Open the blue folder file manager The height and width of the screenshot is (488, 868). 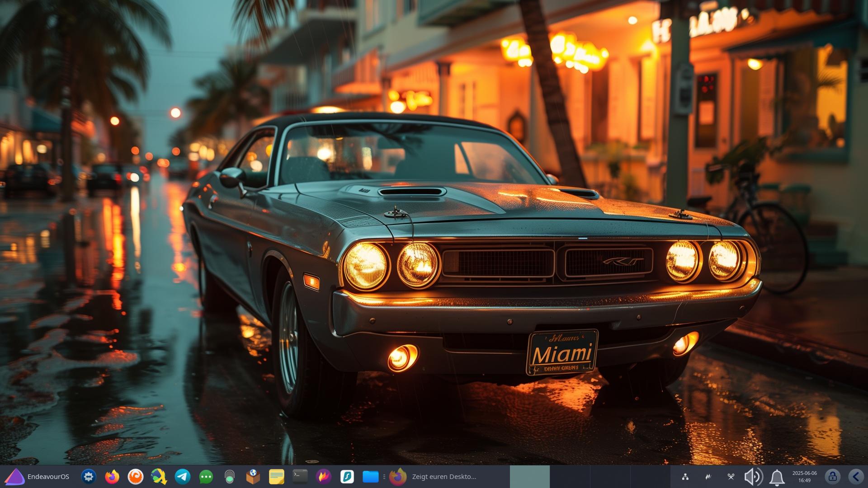371,477
